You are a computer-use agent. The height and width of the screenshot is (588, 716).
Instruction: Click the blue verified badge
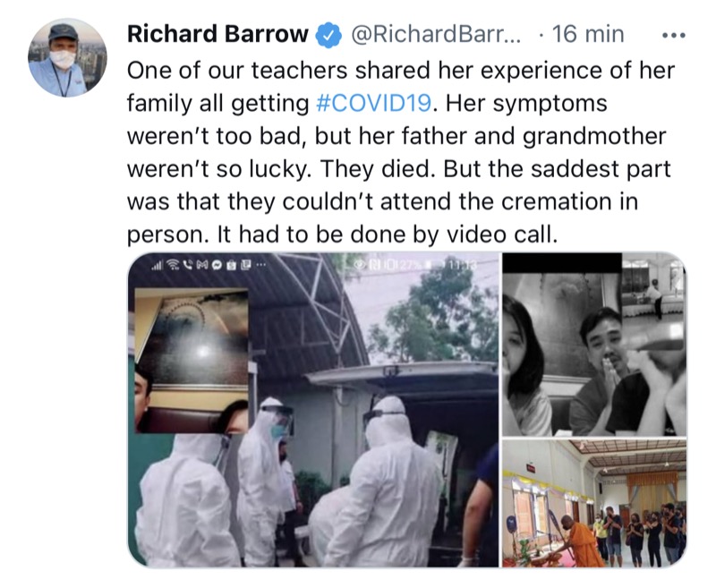(x=328, y=35)
